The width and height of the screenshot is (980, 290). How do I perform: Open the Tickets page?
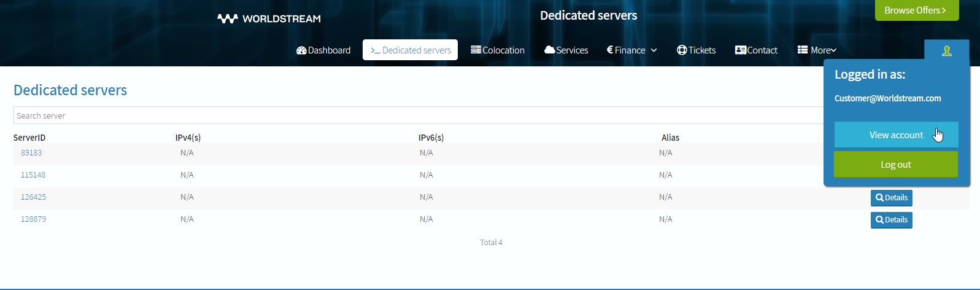click(696, 50)
